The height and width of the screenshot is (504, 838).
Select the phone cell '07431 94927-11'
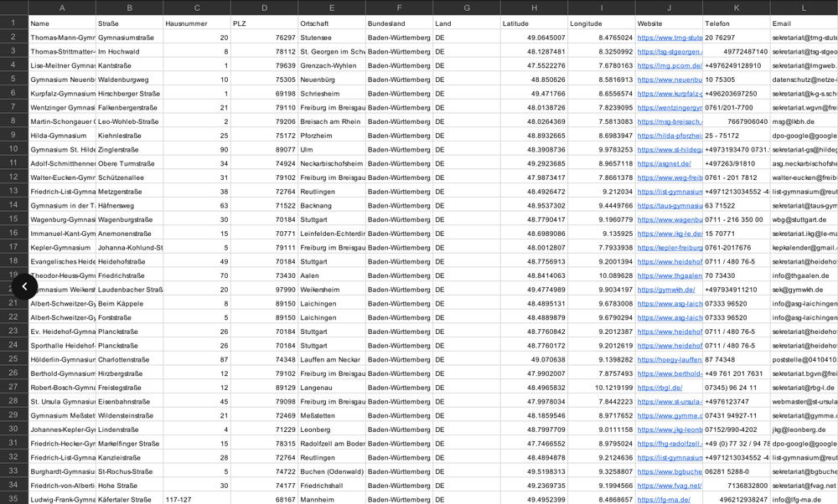tap(737, 415)
